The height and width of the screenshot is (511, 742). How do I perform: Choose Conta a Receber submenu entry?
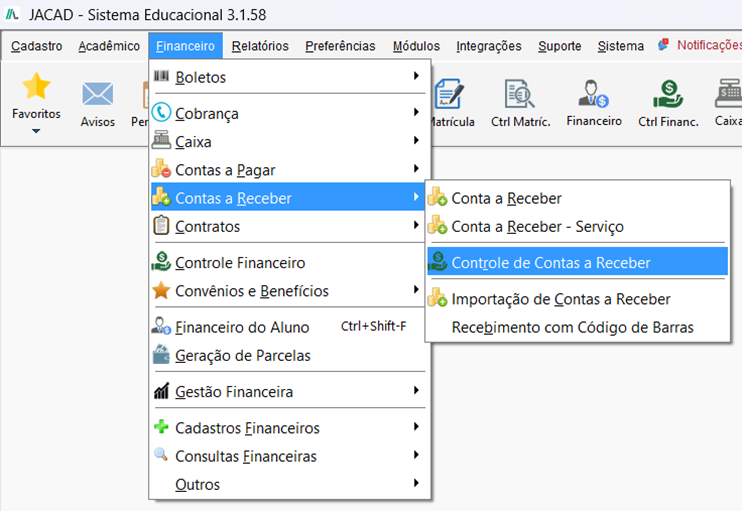[x=577, y=198]
